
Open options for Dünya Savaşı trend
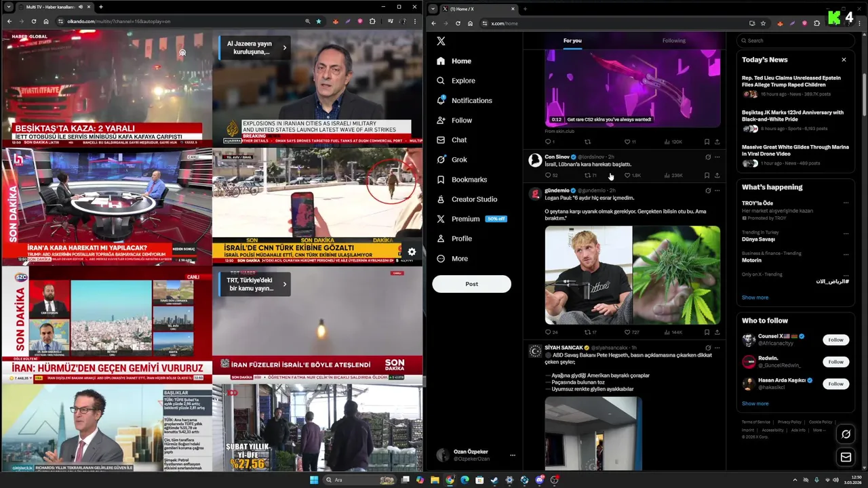(x=846, y=233)
